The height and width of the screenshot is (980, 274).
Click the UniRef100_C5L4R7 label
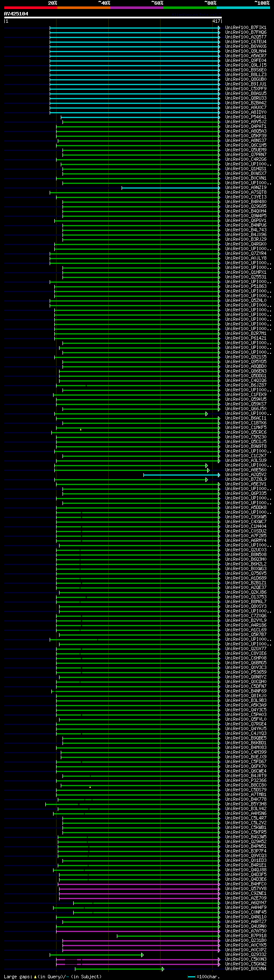tap(246, 818)
